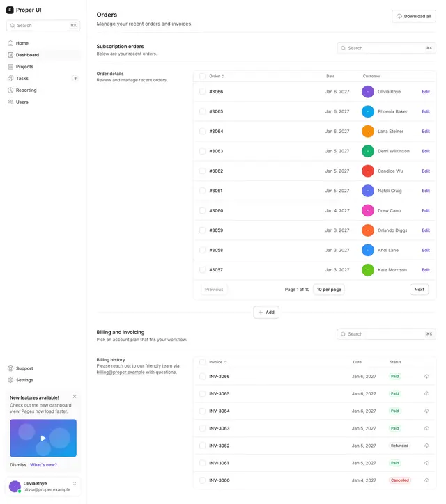446x504 pixels.
Task: Open Tasks in sidebar
Action: pyautogui.click(x=43, y=79)
